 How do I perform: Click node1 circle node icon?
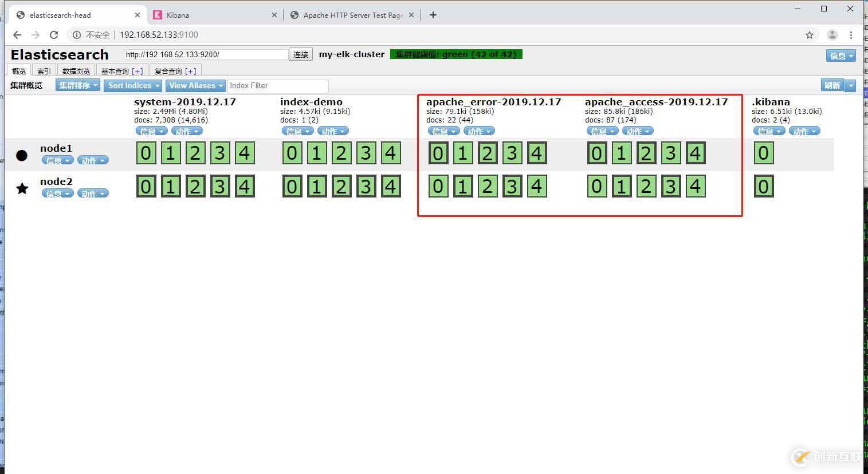22,155
